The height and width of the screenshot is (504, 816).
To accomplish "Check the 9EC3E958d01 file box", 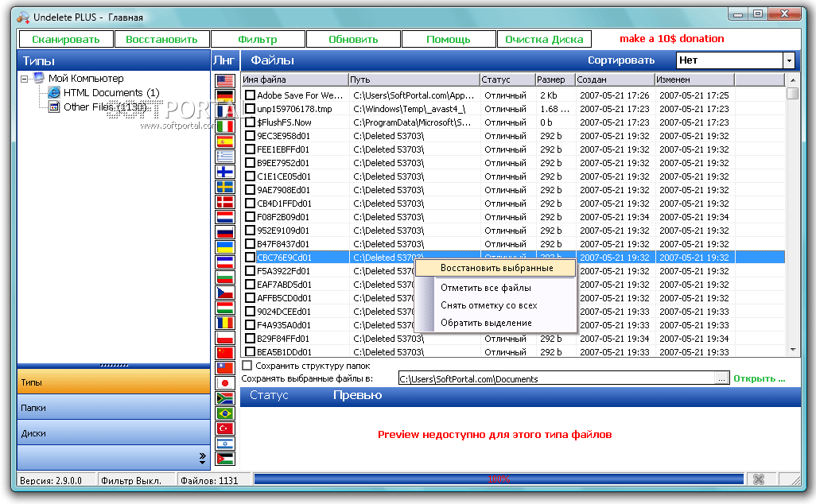I will tap(251, 136).
